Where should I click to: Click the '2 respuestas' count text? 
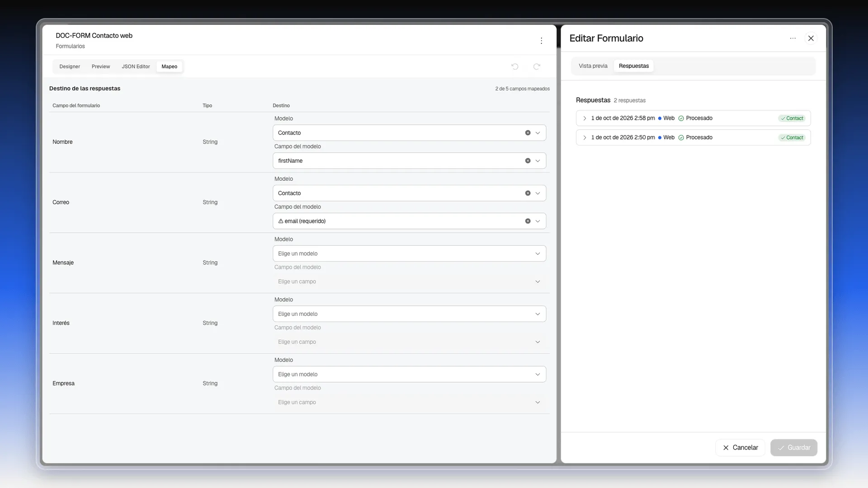click(629, 101)
